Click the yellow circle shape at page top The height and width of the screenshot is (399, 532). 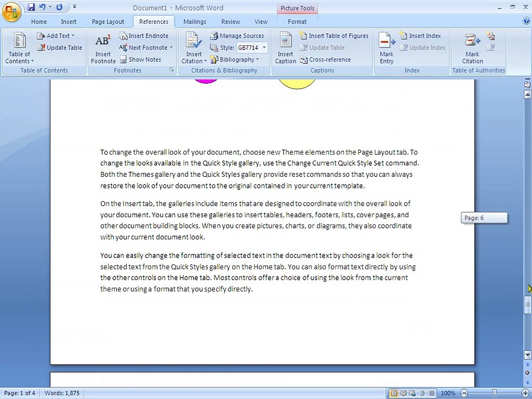point(297,84)
